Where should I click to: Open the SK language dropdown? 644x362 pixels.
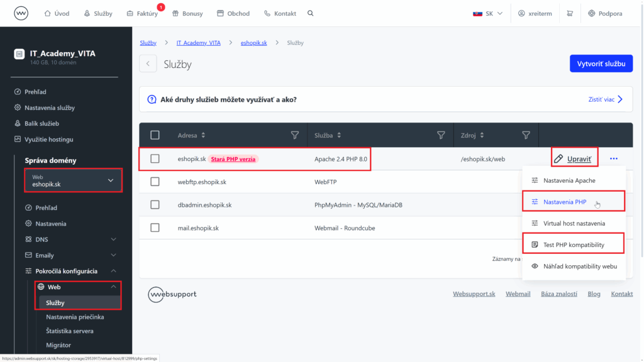click(488, 13)
